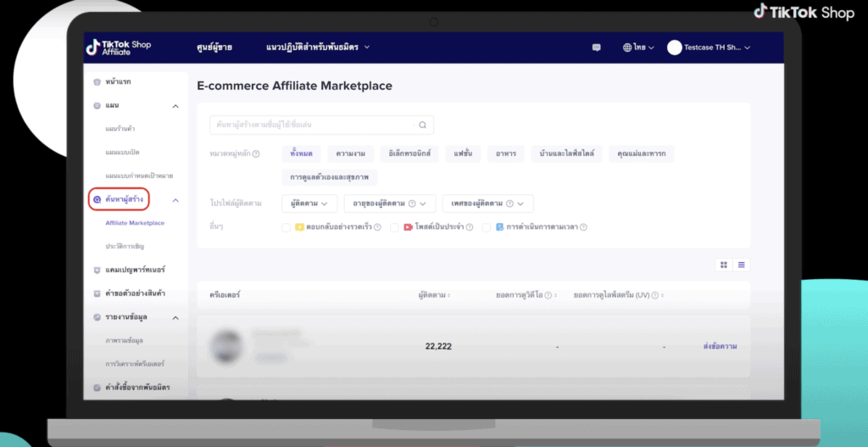Viewport: 868px width, 447px height.
Task: Click help icon beside ยอดการดูไลฟ์สตรีม header
Action: click(x=655, y=295)
